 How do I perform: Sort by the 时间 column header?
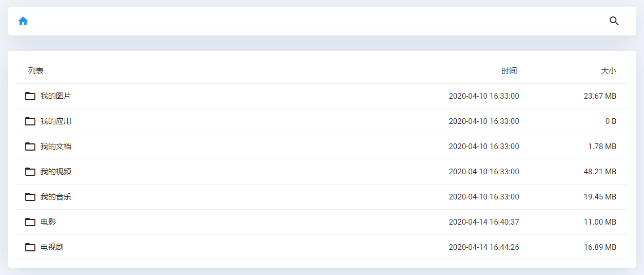tap(509, 71)
